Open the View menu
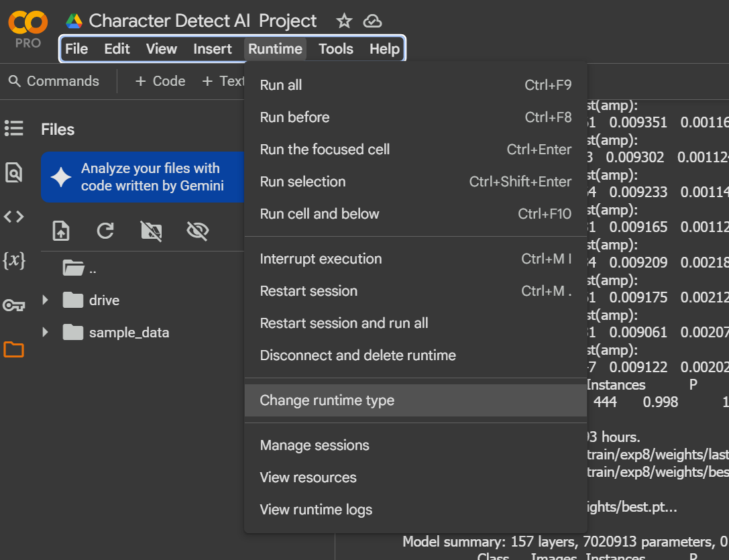Screen dimensions: 729x560 point(162,49)
